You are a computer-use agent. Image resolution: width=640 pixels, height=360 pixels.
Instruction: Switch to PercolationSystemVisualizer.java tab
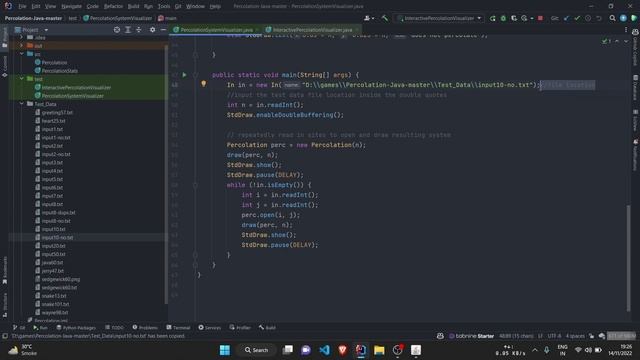click(x=216, y=30)
